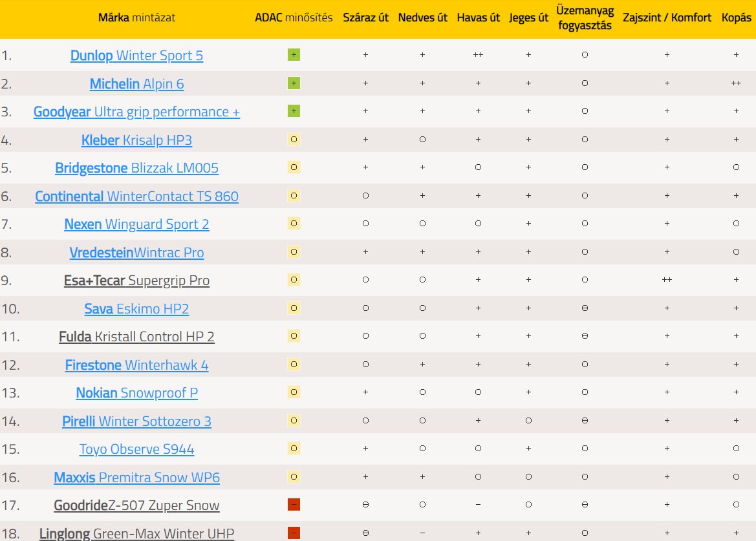Click Fulda's Üzemanyag fogyasztás rating symbol
756x541 pixels.
[x=585, y=335]
